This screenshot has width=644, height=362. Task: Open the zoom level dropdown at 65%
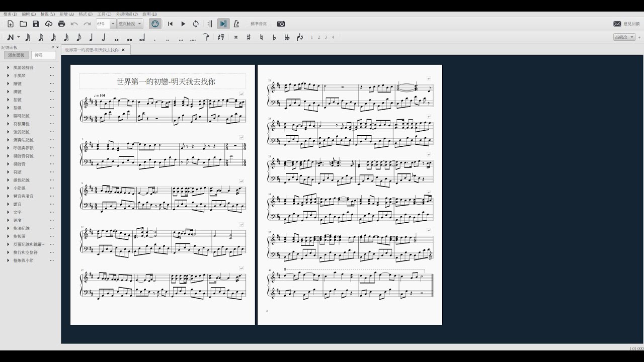[113, 24]
